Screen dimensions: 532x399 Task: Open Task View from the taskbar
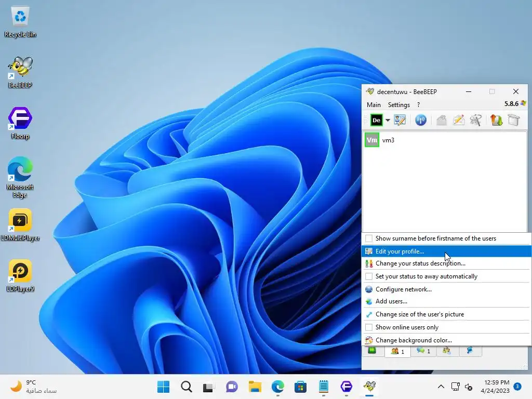coord(209,387)
